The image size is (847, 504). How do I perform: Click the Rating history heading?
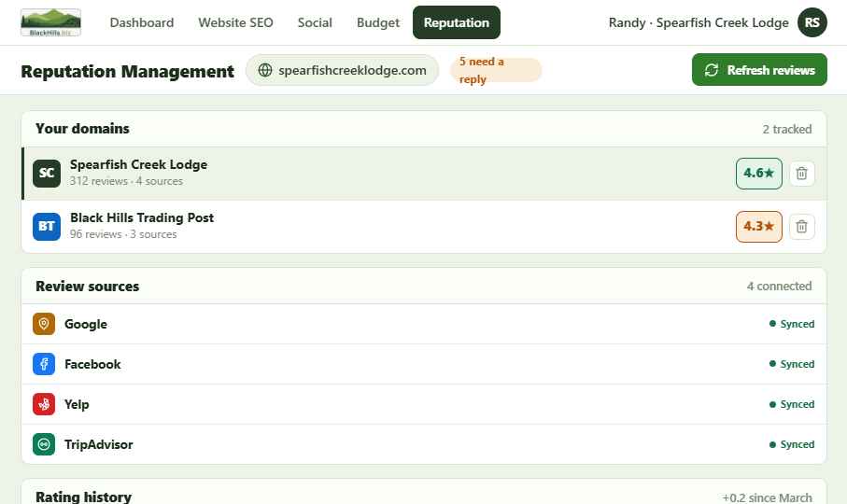(x=84, y=497)
